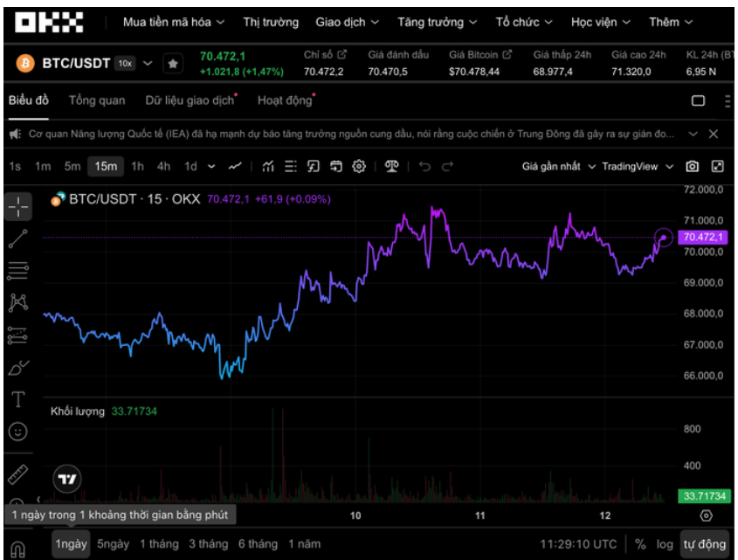Select the 5m timeframe

(x=72, y=166)
